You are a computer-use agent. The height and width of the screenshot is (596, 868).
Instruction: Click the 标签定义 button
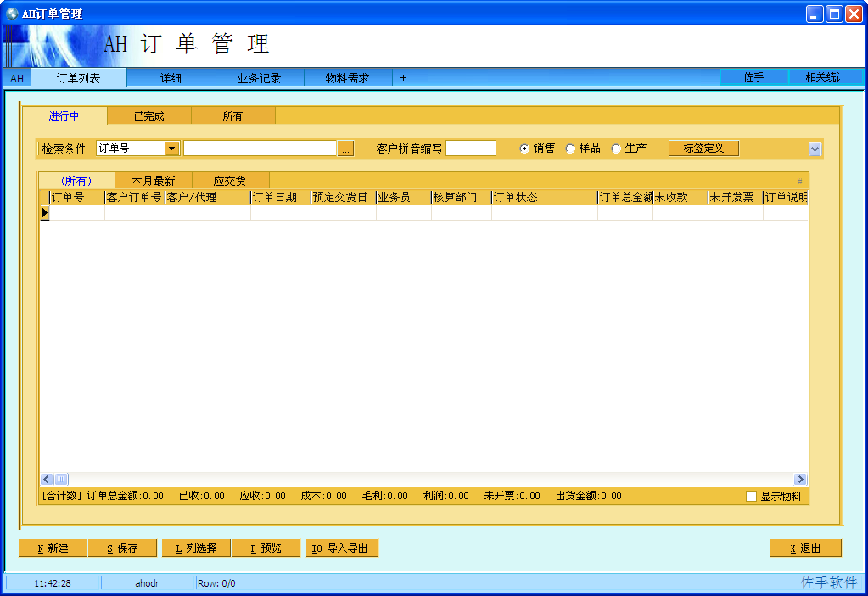tap(703, 149)
